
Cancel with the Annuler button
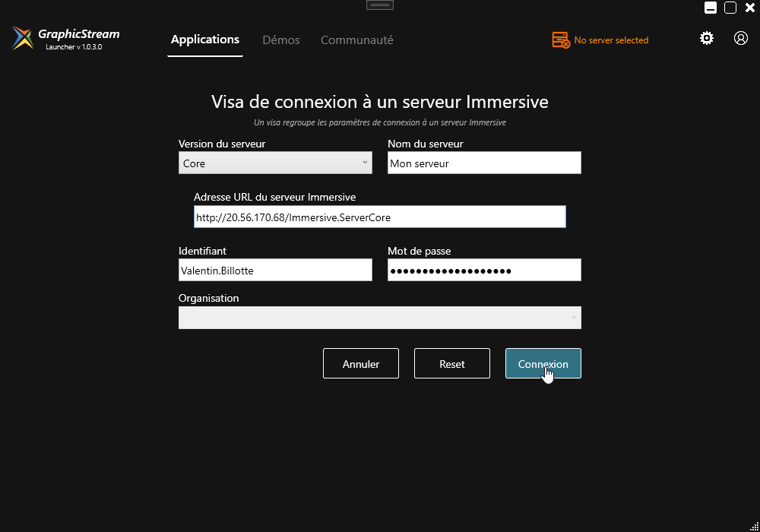pyautogui.click(x=361, y=363)
